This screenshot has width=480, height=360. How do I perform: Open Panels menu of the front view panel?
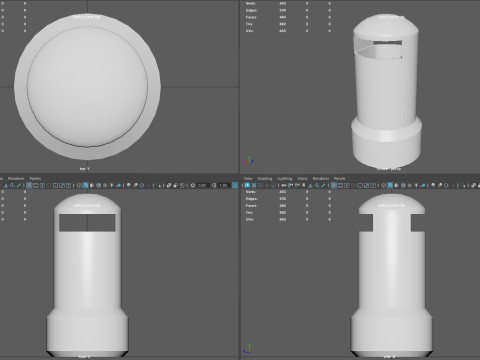[x=35, y=179]
